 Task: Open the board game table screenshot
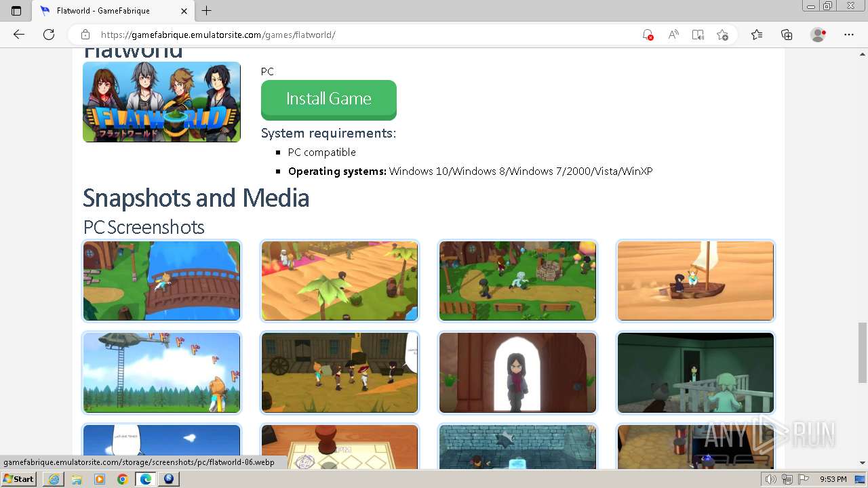point(340,447)
